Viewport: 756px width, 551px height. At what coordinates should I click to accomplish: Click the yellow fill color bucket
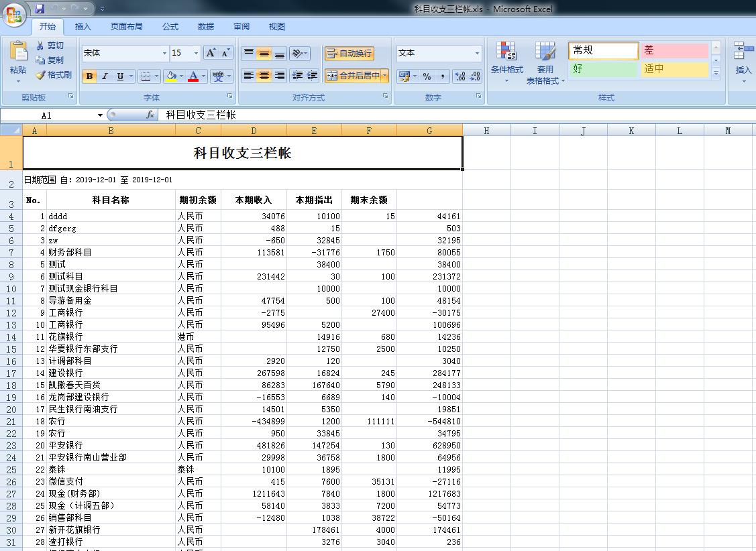pos(170,76)
